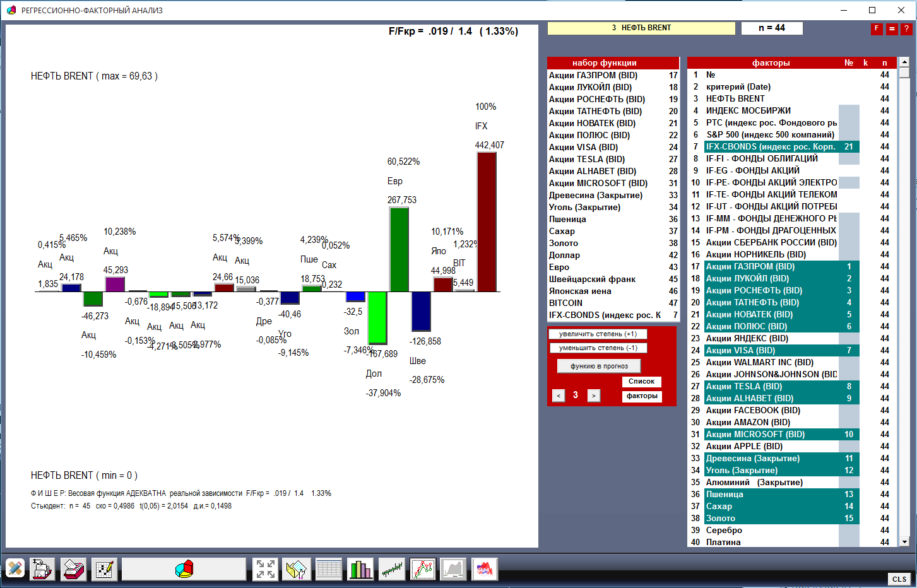
Task: Select the bar chart histogram icon
Action: click(x=360, y=569)
